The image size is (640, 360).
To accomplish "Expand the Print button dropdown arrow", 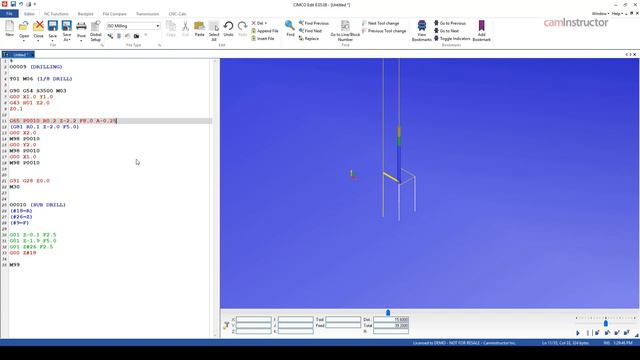I will [x=81, y=40].
